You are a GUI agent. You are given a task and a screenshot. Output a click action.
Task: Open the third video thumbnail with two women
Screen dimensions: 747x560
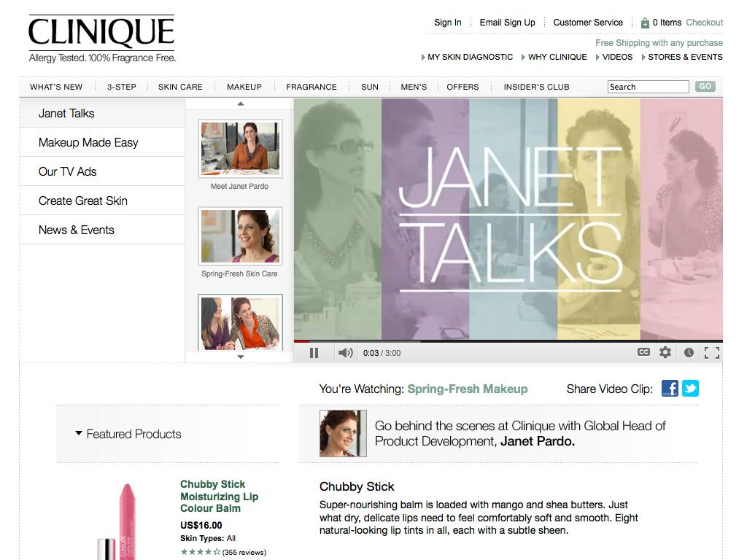pos(240,322)
